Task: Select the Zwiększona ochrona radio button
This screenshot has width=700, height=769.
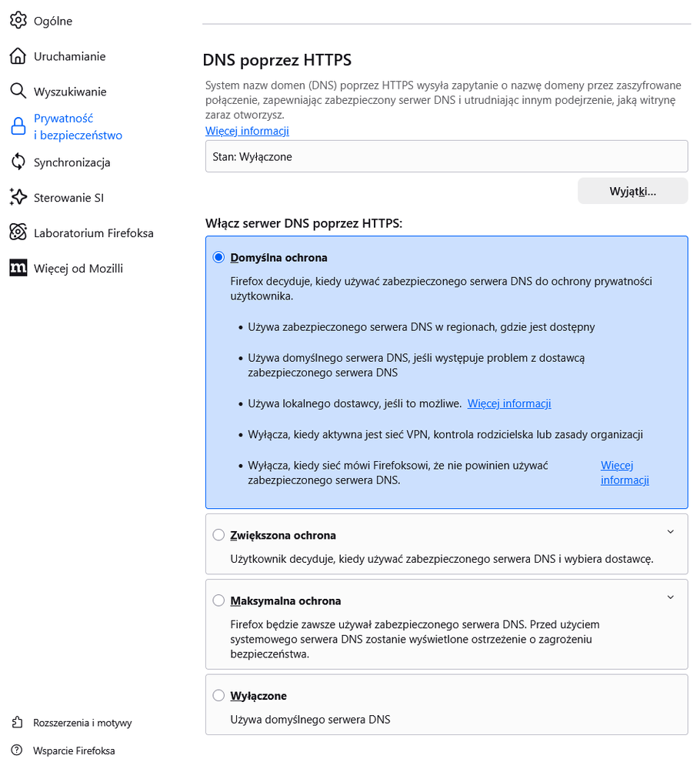Action: [218, 535]
